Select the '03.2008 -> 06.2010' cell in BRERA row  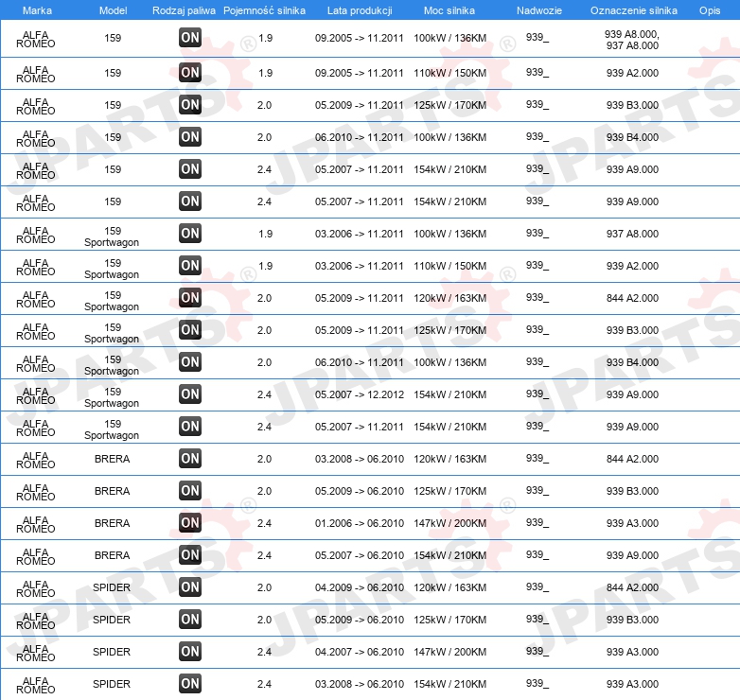coord(360,459)
